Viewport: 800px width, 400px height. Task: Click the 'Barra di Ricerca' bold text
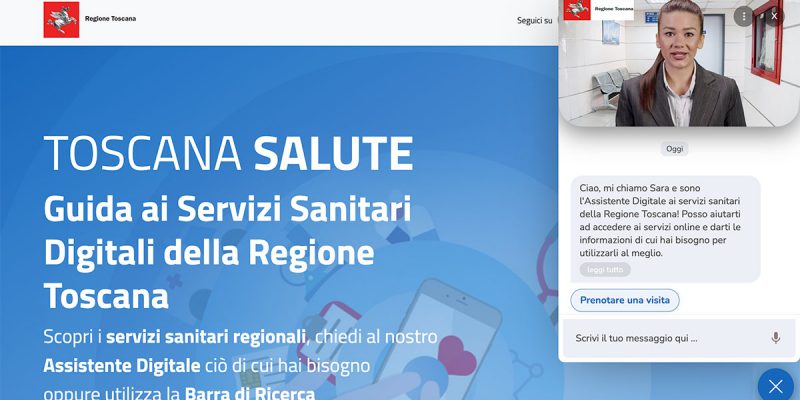pos(249,394)
